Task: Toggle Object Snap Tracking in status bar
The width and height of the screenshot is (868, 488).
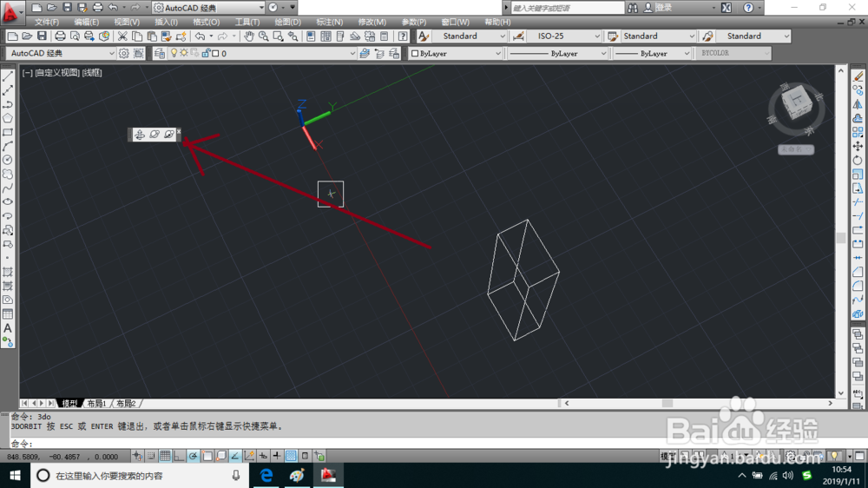Action: [234, 456]
